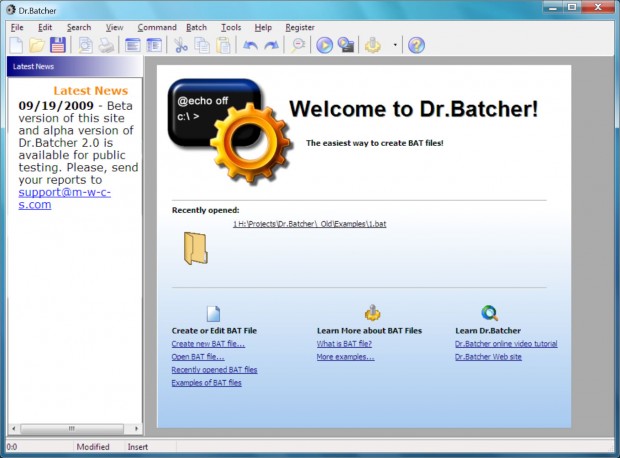Open the Command menu
This screenshot has height=458, width=620.
157,27
